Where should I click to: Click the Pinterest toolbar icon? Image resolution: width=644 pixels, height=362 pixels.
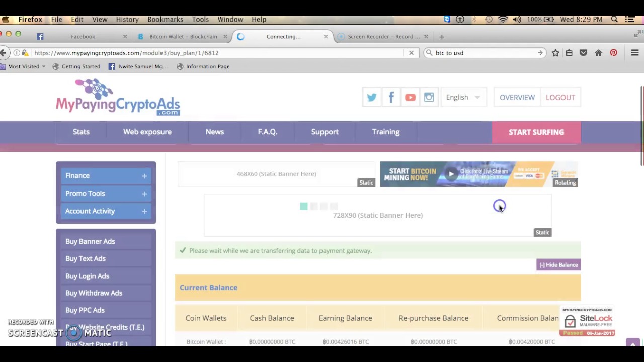click(614, 53)
